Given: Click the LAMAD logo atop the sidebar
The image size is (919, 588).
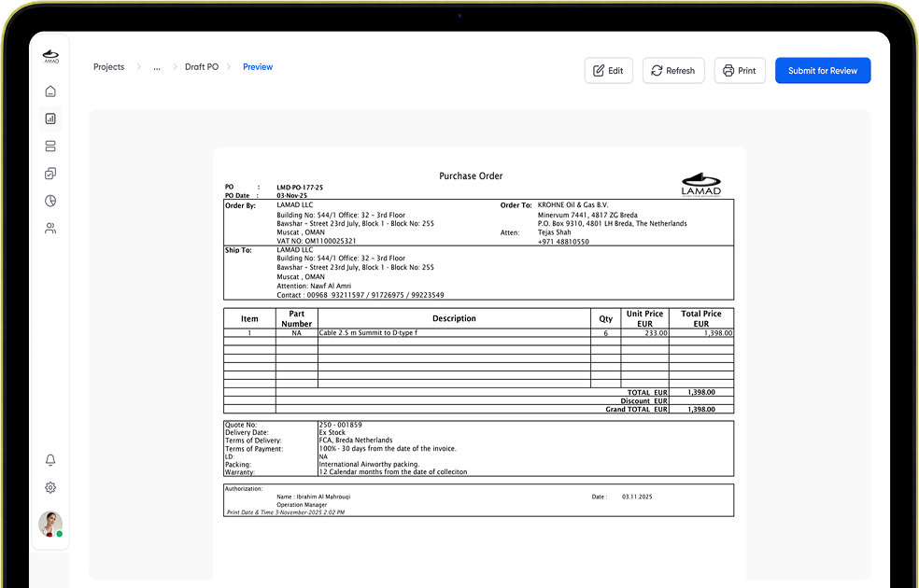Looking at the screenshot, I should (51, 57).
